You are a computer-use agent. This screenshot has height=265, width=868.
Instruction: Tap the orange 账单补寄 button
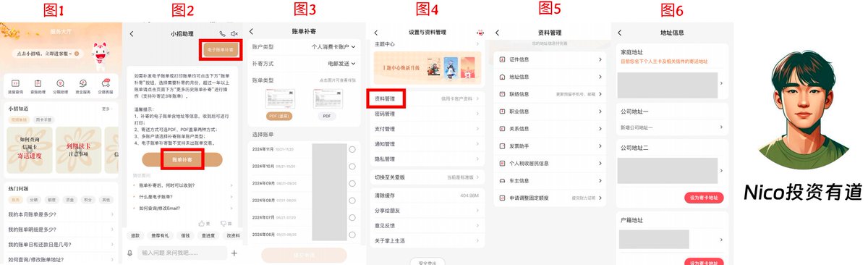point(182,159)
